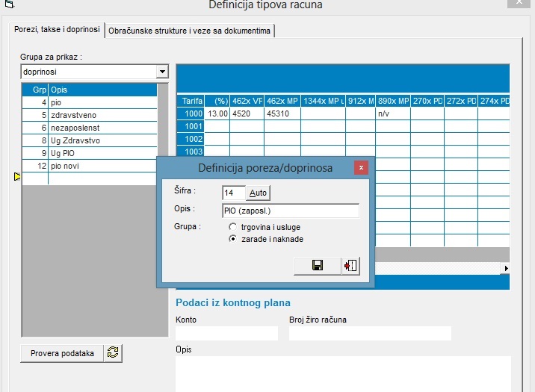
Task: Open Obračunske strukture i veze sa dokumentima tab
Action: [190, 31]
